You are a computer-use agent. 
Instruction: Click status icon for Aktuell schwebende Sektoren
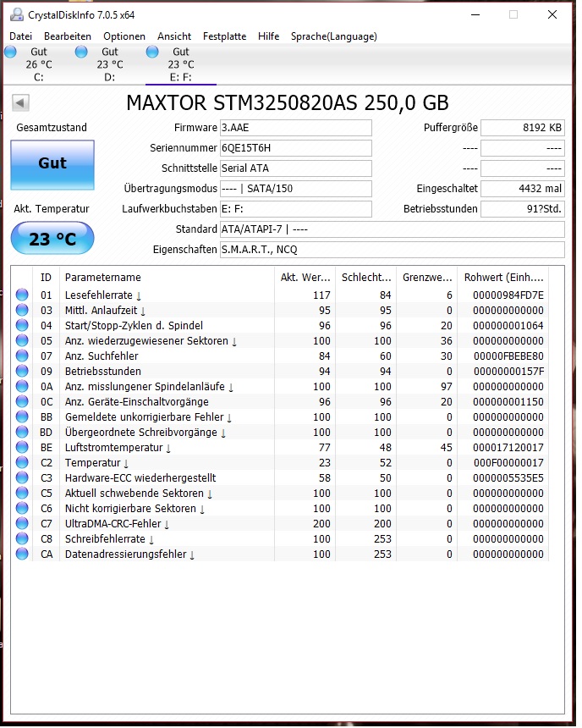(22, 493)
